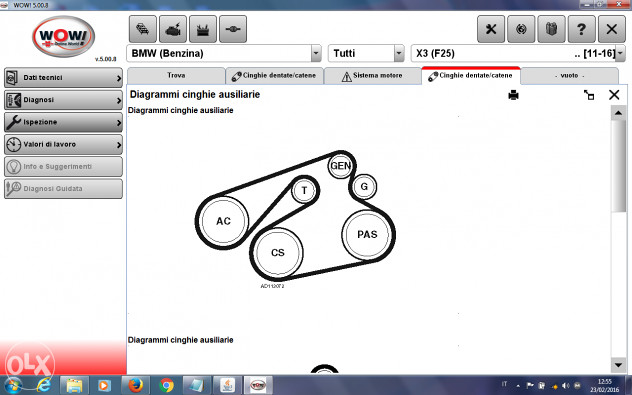This screenshot has width=632, height=395.
Task: Open the book manual icon
Action: [551, 29]
